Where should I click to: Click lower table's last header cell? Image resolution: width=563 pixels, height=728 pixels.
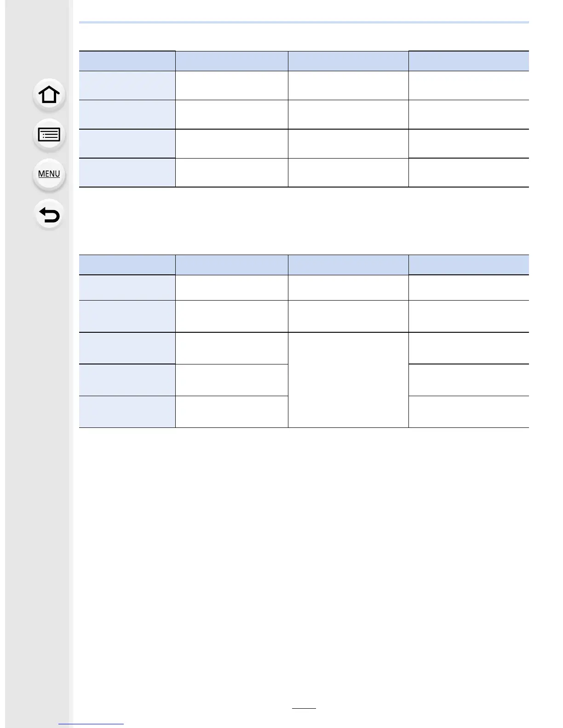(468, 265)
